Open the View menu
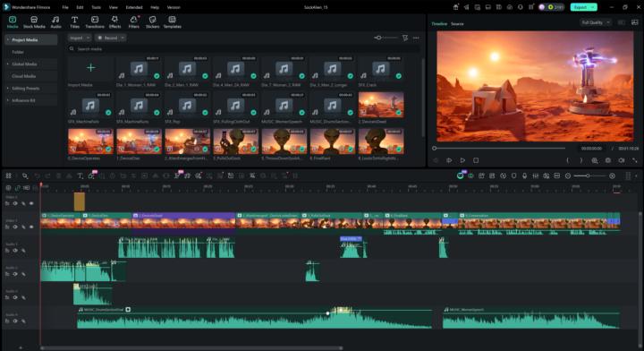This screenshot has height=351, width=644. tap(114, 7)
